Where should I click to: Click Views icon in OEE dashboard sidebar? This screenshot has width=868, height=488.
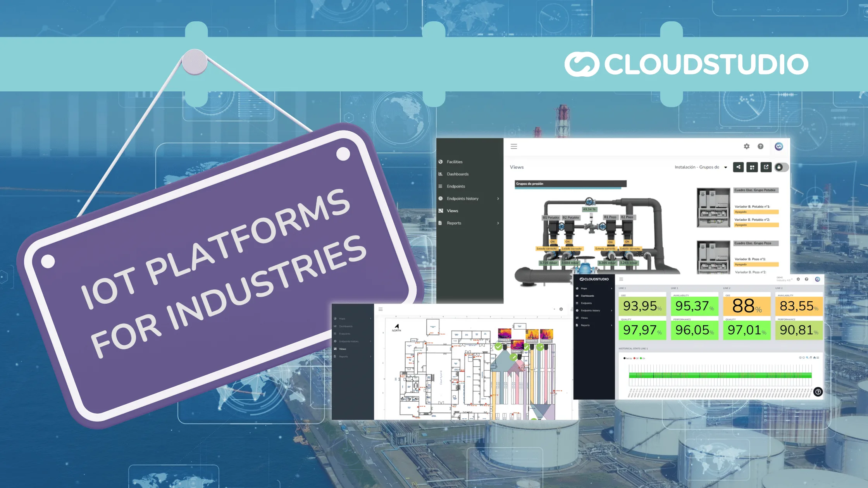pos(577,318)
